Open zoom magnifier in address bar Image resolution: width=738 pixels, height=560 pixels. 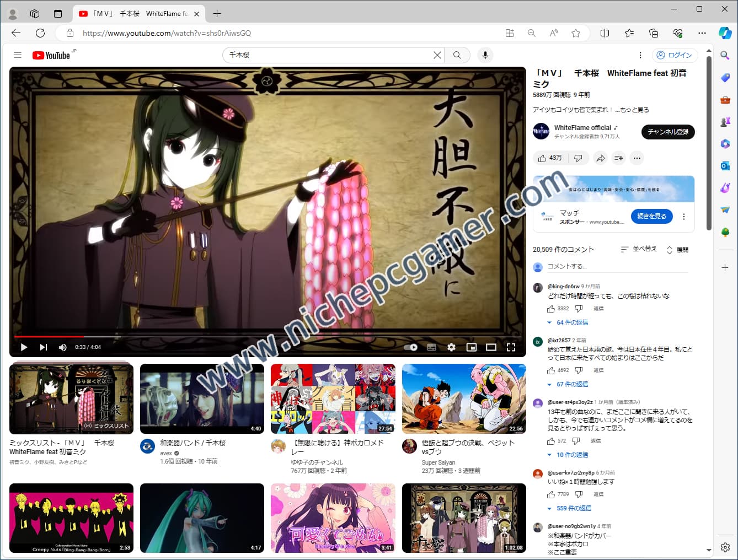pos(532,33)
